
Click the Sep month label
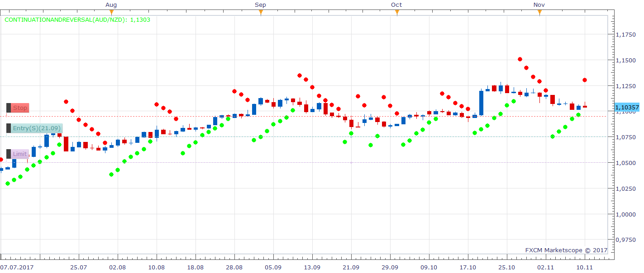point(261,5)
